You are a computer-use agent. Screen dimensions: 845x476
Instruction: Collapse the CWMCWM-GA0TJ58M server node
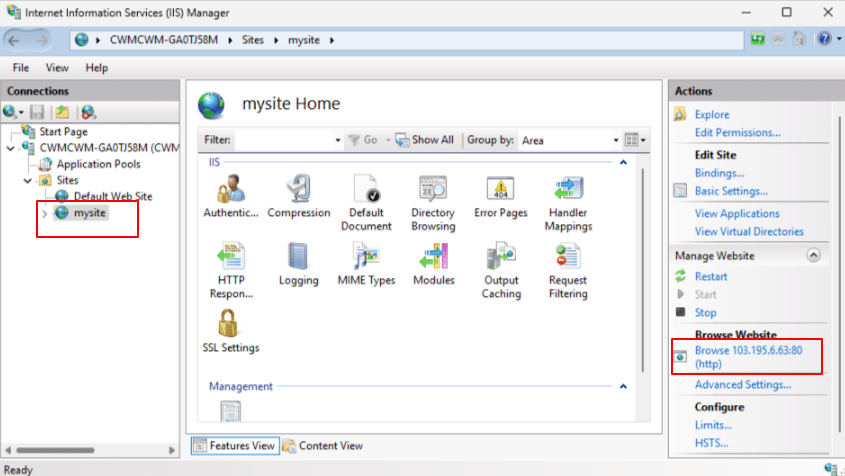coord(11,148)
